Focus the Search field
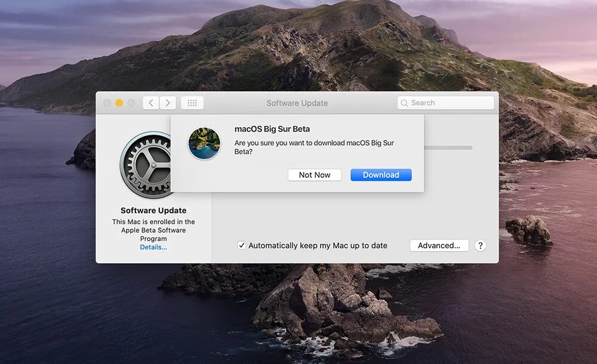The height and width of the screenshot is (364, 597). pyautogui.click(x=445, y=103)
